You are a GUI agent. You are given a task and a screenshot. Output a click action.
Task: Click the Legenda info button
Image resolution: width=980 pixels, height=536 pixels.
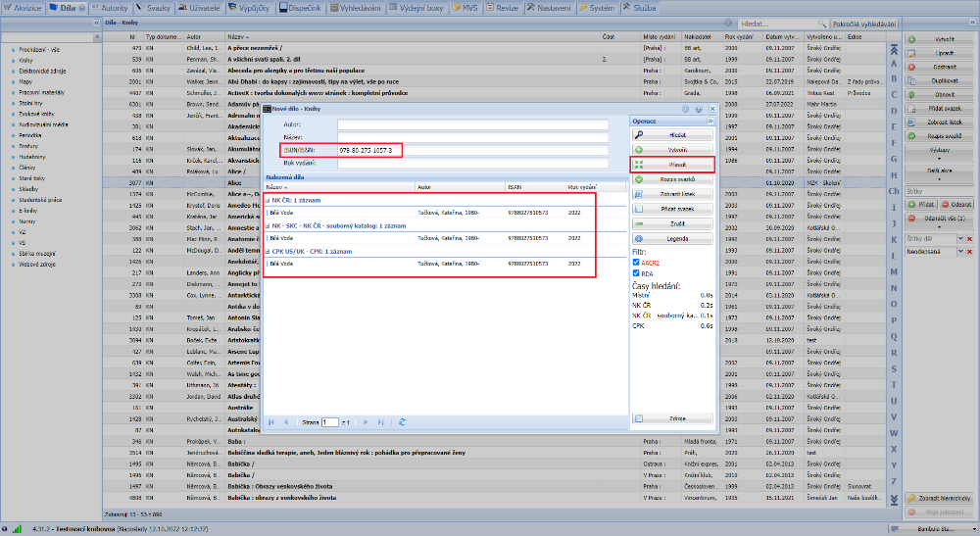tap(677, 238)
